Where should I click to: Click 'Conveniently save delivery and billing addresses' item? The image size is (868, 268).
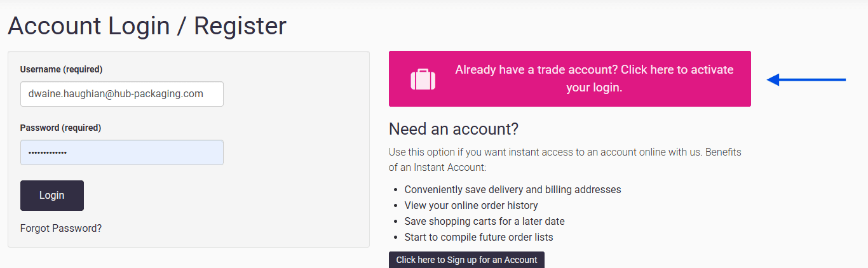513,189
